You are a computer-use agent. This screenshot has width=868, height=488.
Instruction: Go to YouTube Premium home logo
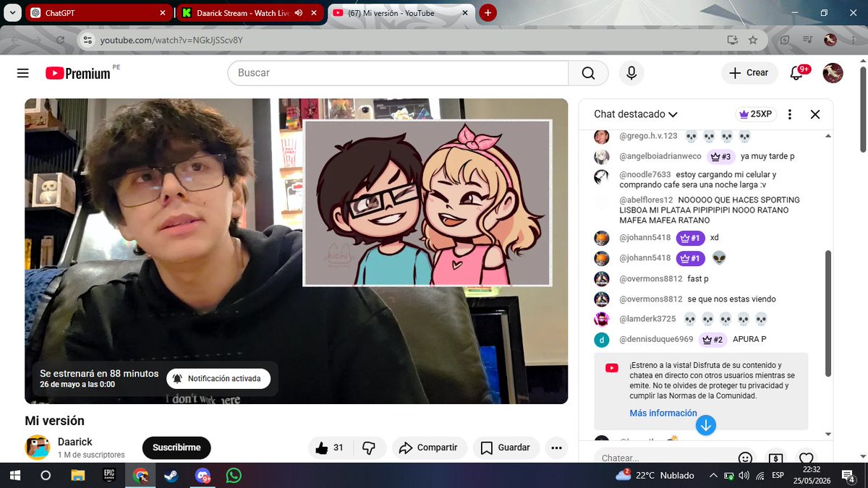click(x=78, y=73)
